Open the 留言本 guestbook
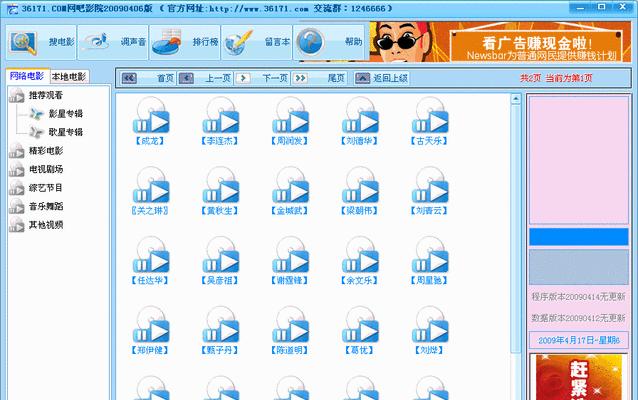 (x=257, y=42)
